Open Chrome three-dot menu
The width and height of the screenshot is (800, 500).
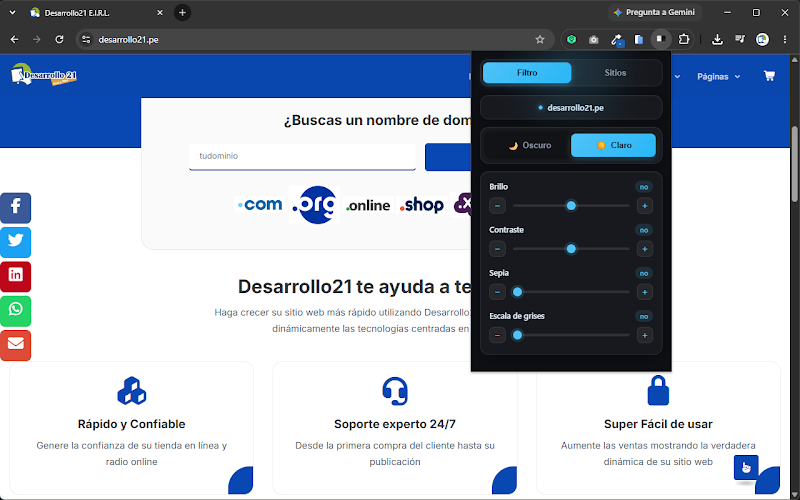point(785,39)
